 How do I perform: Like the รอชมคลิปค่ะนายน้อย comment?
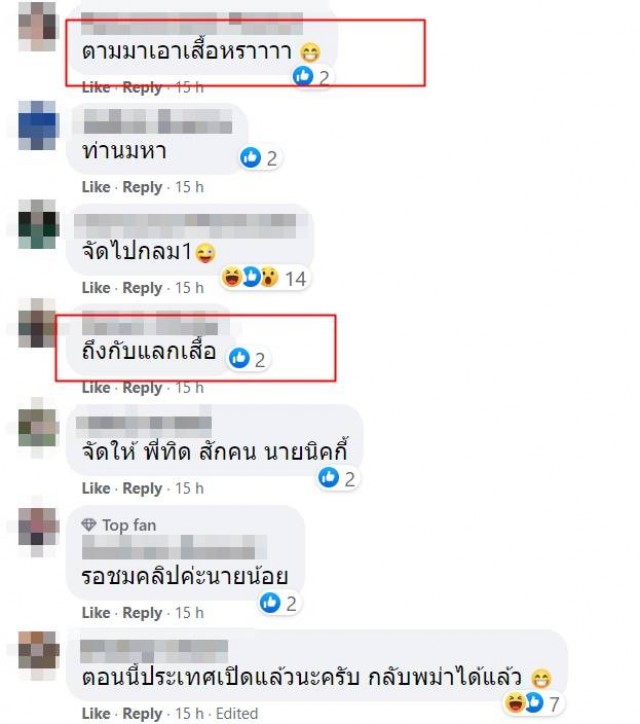tap(96, 613)
